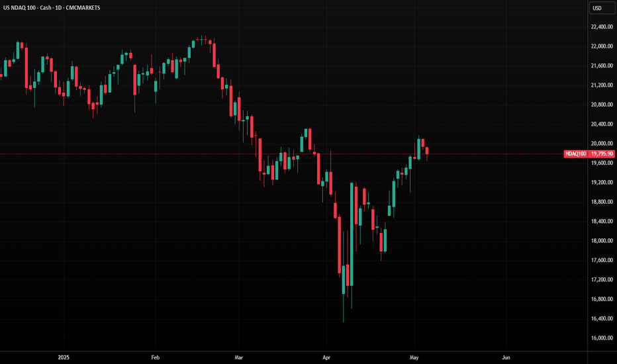Click the 16,800.00 price axis label

602,299
